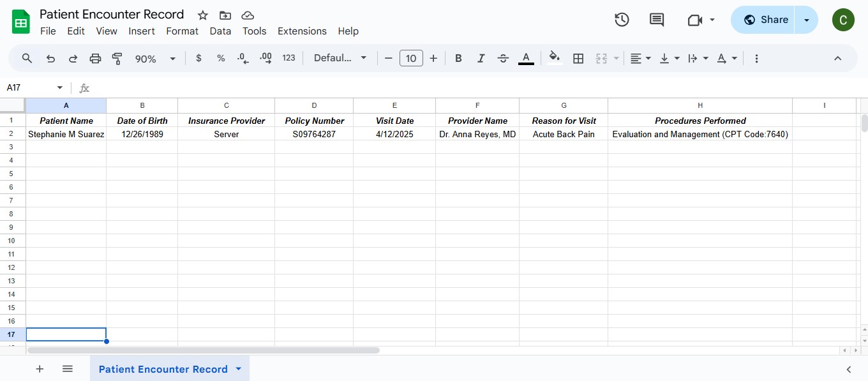Open the search menus magnifier
The width and height of the screenshot is (868, 381).
point(27,58)
